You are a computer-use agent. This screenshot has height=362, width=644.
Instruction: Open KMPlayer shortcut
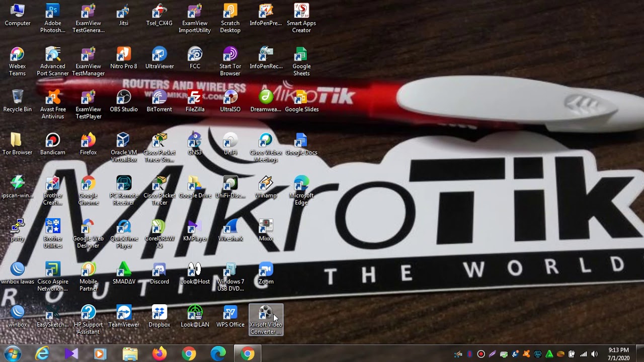195,230
